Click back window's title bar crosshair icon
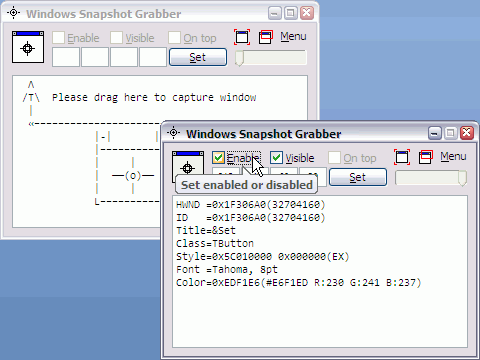 (x=14, y=13)
